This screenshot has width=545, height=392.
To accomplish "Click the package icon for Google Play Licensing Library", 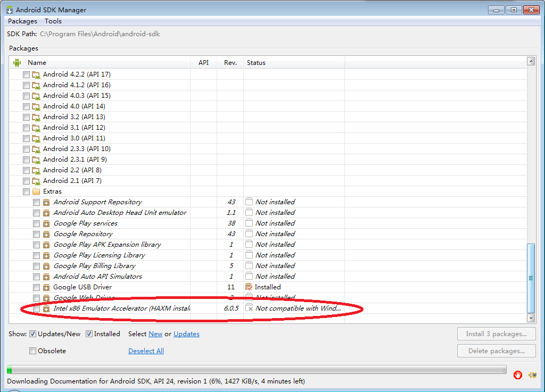I will click(46, 255).
